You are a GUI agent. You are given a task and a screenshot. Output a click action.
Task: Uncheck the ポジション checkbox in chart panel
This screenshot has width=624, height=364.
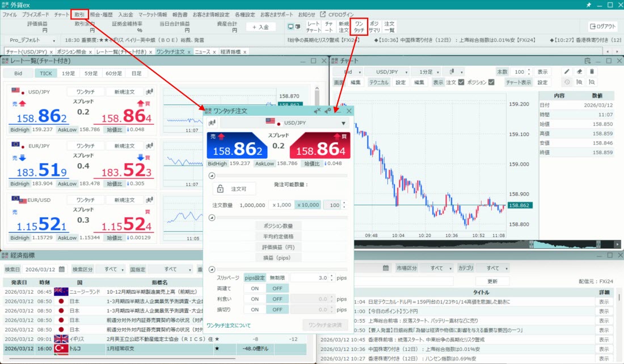point(491,82)
